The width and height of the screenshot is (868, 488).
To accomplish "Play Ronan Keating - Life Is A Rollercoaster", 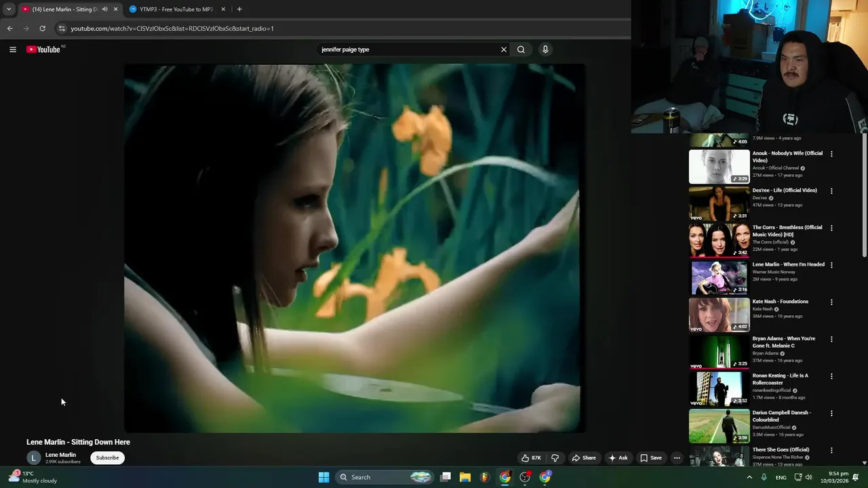I will pos(781,379).
